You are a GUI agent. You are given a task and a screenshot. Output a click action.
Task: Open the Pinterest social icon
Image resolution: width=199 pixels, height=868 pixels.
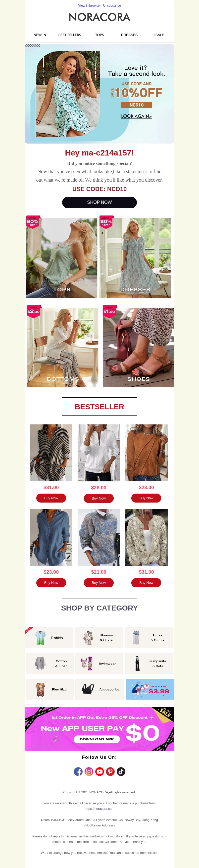tap(110, 772)
